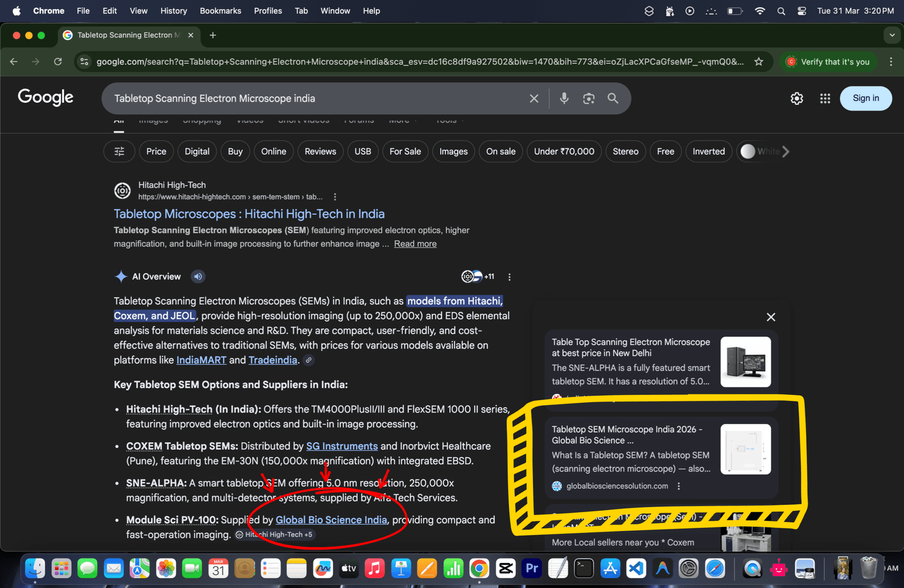This screenshot has width=904, height=588.
Task: Open Hitachi result three-dot options
Action: pyautogui.click(x=335, y=197)
